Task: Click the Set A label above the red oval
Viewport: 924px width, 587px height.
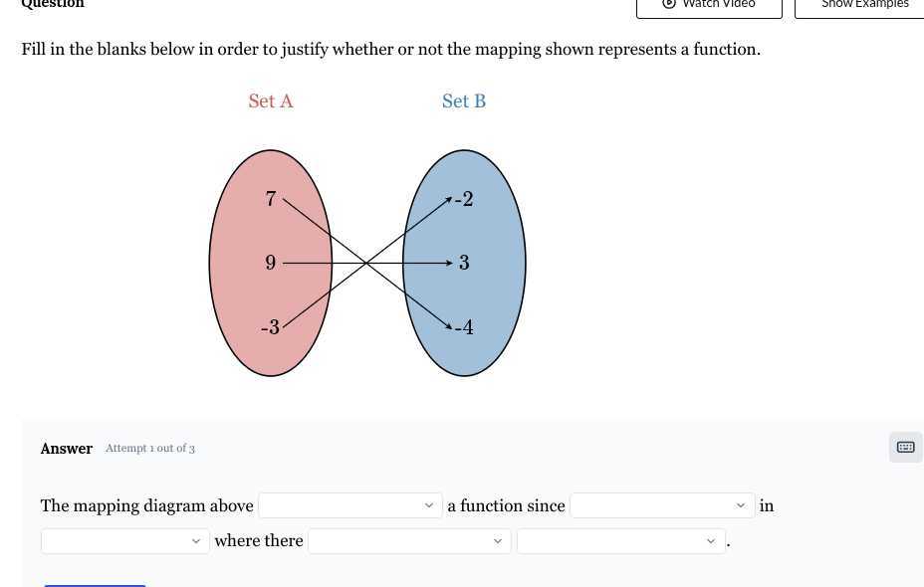Action: click(270, 100)
